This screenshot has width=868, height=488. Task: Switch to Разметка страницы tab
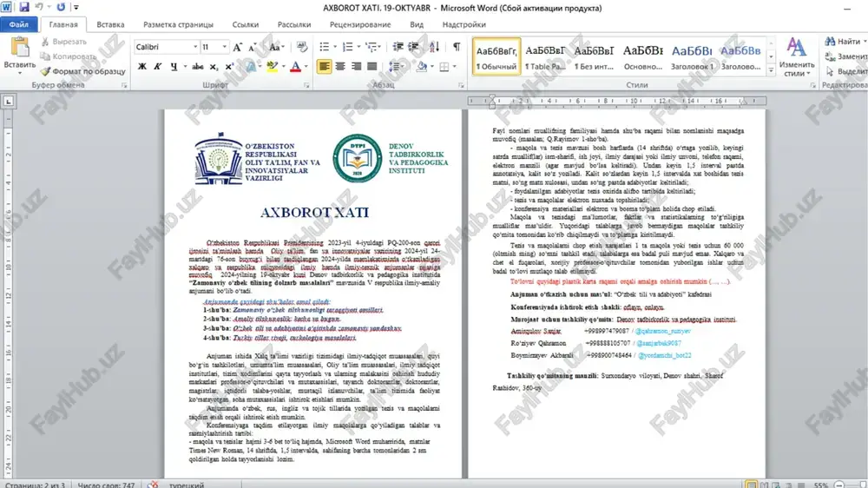tap(178, 24)
